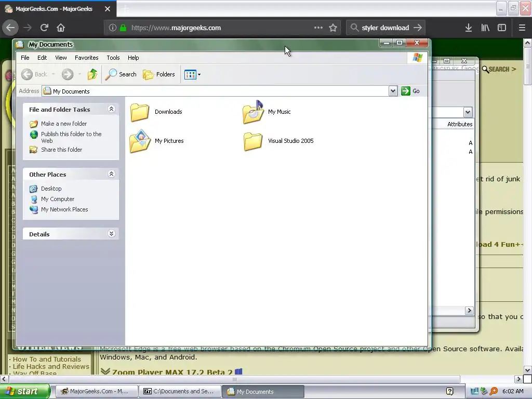Select the Visual Studio 2005 folder icon
The width and height of the screenshot is (532, 399).
253,141
